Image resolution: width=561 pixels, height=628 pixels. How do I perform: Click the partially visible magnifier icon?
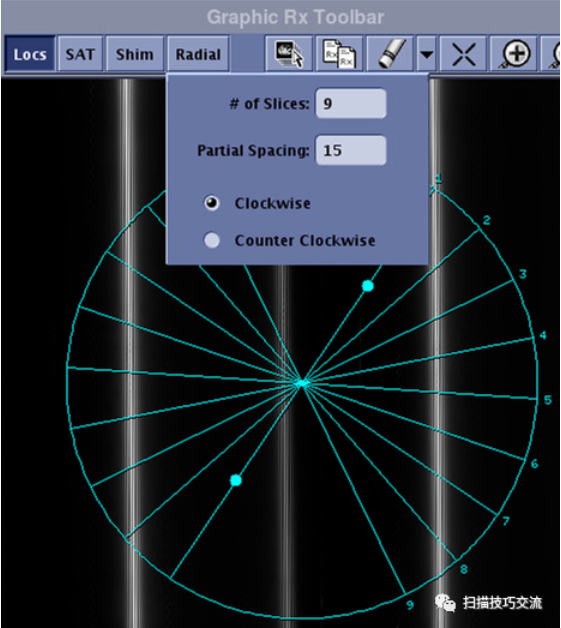point(552,54)
